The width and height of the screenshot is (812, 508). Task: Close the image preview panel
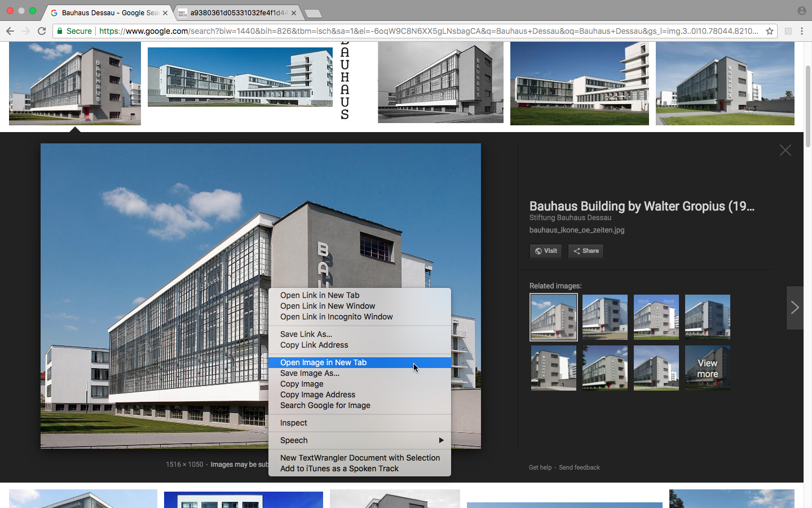pos(785,150)
